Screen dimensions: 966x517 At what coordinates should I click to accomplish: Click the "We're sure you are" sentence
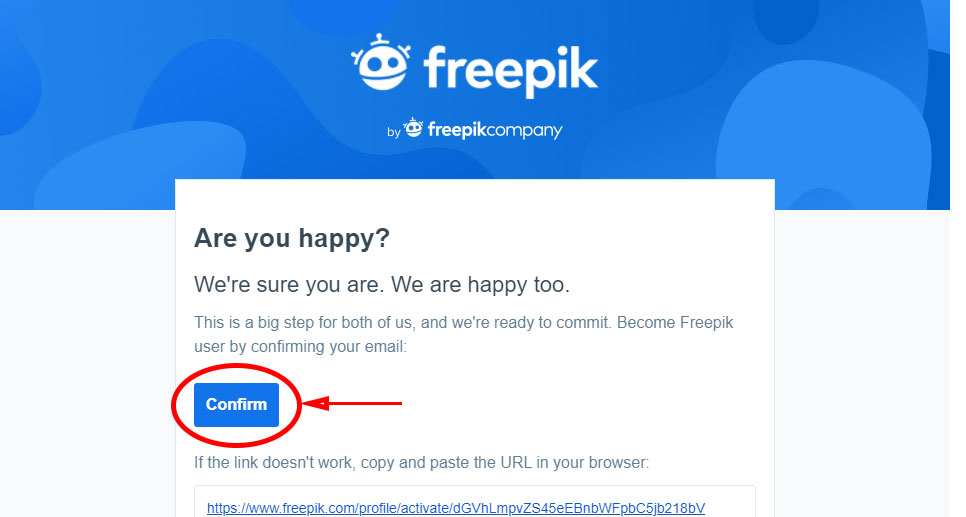coord(288,285)
